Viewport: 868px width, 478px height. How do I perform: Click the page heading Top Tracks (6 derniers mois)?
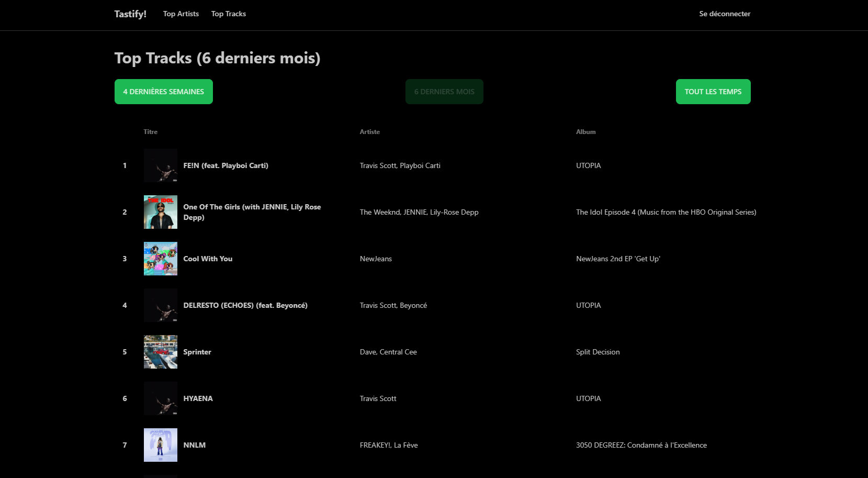tap(218, 58)
